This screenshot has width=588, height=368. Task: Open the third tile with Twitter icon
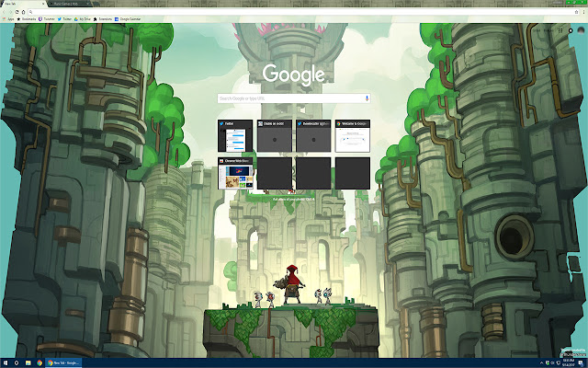pos(313,136)
